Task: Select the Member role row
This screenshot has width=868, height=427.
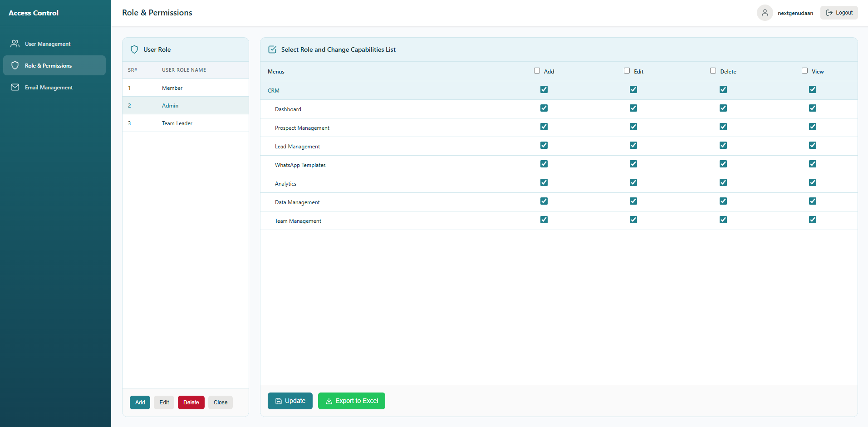Action: click(172, 88)
